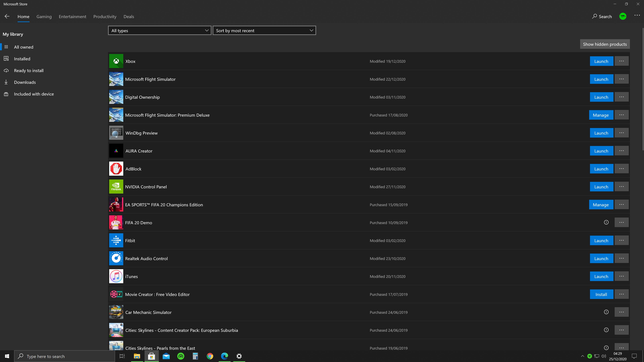Image resolution: width=644 pixels, height=362 pixels.
Task: Open Task View on the taskbar
Action: click(122, 356)
